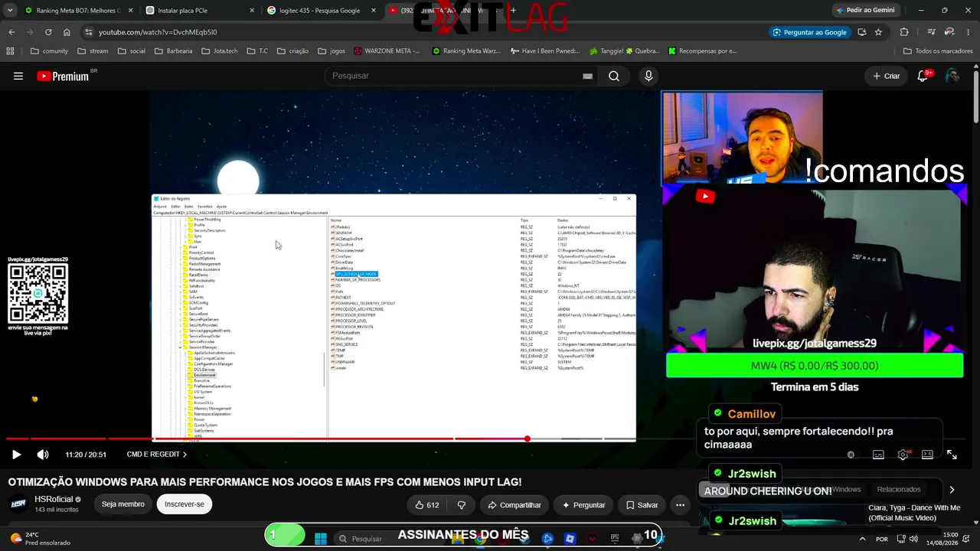Open the CMD E REGEDIT chapter list

(157, 455)
